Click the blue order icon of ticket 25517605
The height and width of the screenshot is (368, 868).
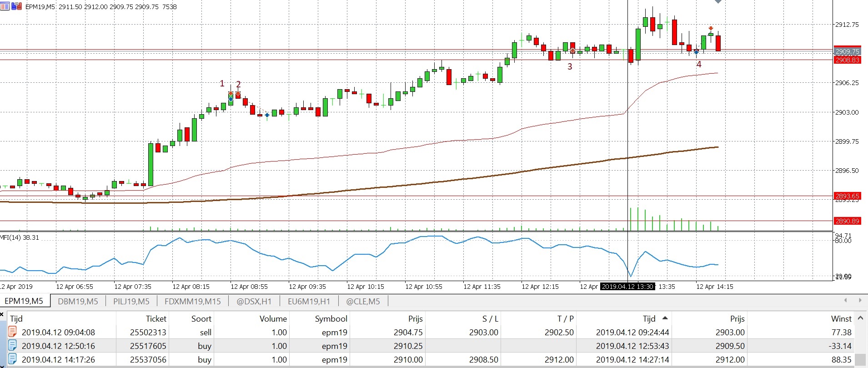coord(13,346)
